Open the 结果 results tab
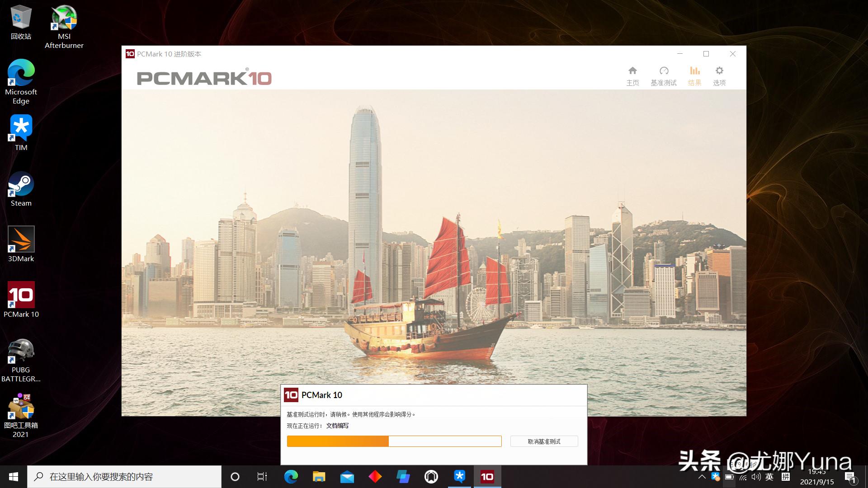This screenshot has width=868, height=488. point(694,76)
